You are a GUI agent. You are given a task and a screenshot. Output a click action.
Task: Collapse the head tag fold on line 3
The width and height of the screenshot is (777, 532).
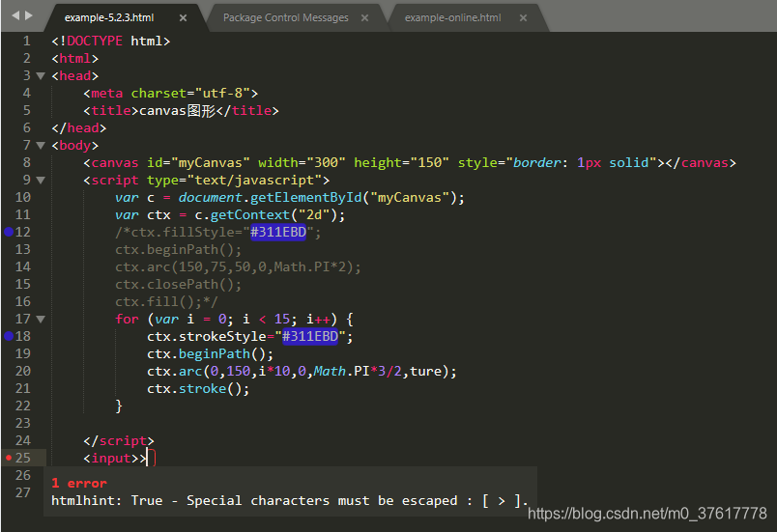41,76
